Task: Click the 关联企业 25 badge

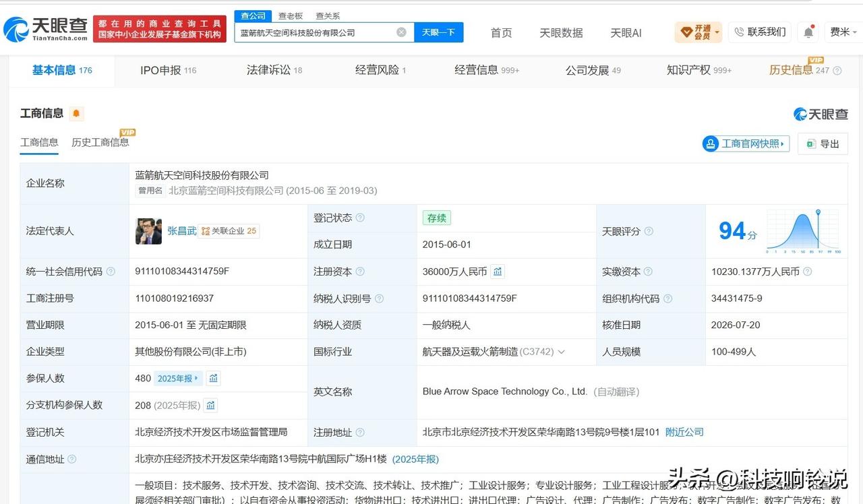Action: pyautogui.click(x=229, y=230)
